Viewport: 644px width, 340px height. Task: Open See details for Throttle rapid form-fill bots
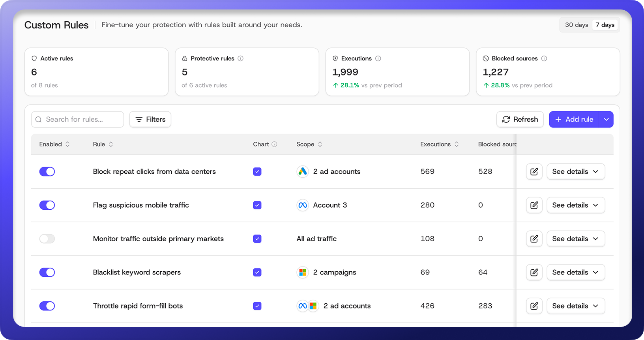click(x=576, y=306)
